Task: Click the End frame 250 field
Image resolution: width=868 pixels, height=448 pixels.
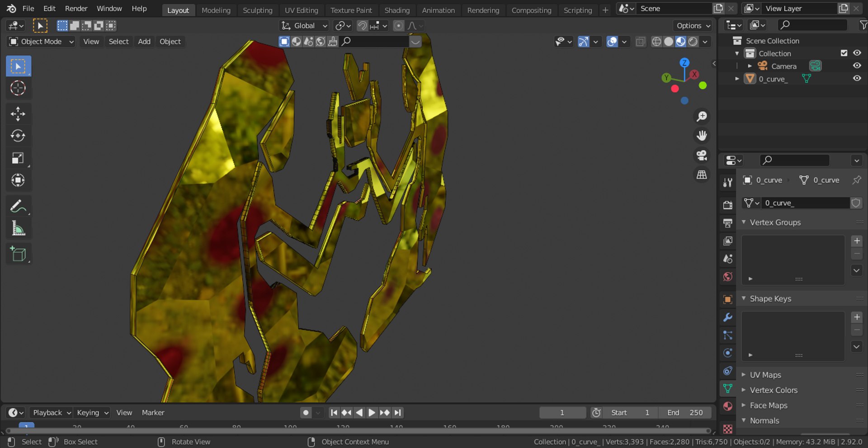Action: [684, 412]
